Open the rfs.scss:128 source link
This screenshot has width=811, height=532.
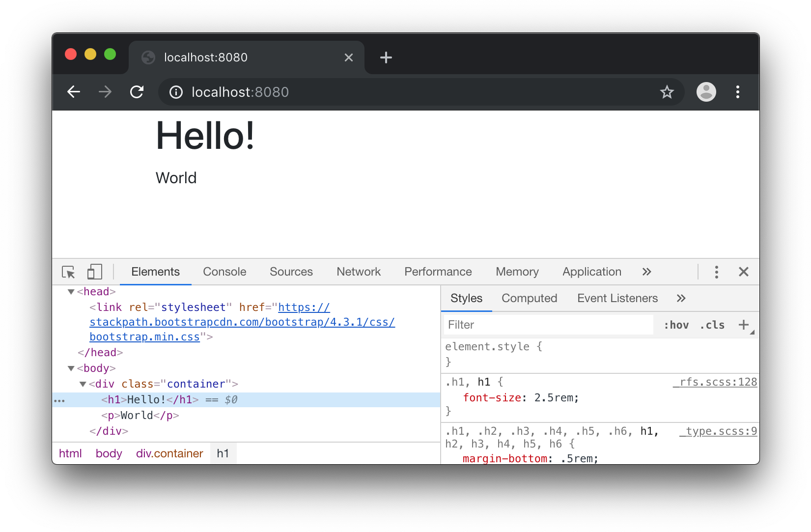[x=715, y=382]
